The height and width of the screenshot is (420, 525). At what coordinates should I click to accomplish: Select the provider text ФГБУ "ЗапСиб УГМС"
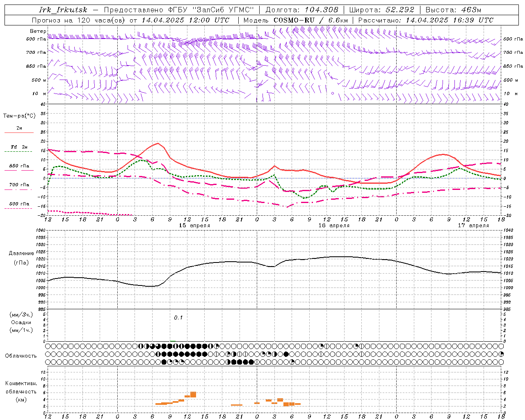pos(211,10)
